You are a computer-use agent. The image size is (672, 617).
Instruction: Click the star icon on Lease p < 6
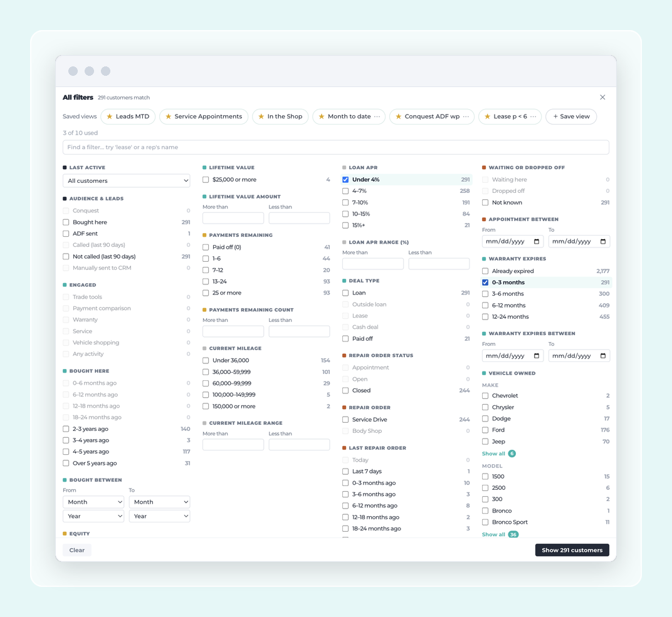click(x=487, y=117)
